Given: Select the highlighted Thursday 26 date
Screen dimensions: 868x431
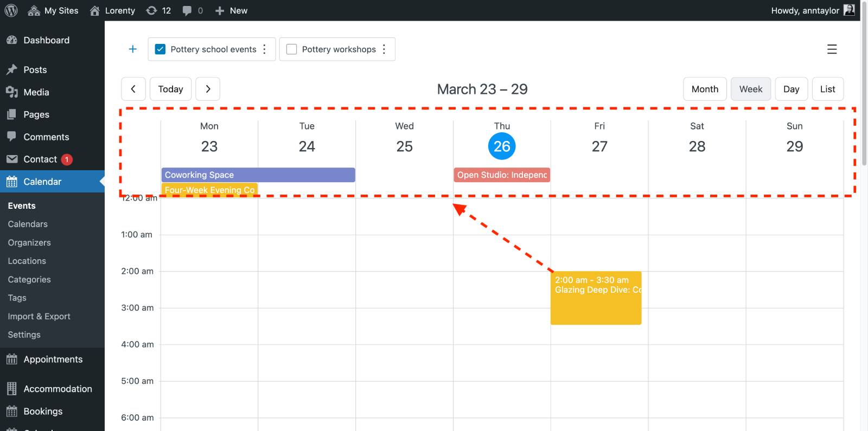Looking at the screenshot, I should click(502, 146).
